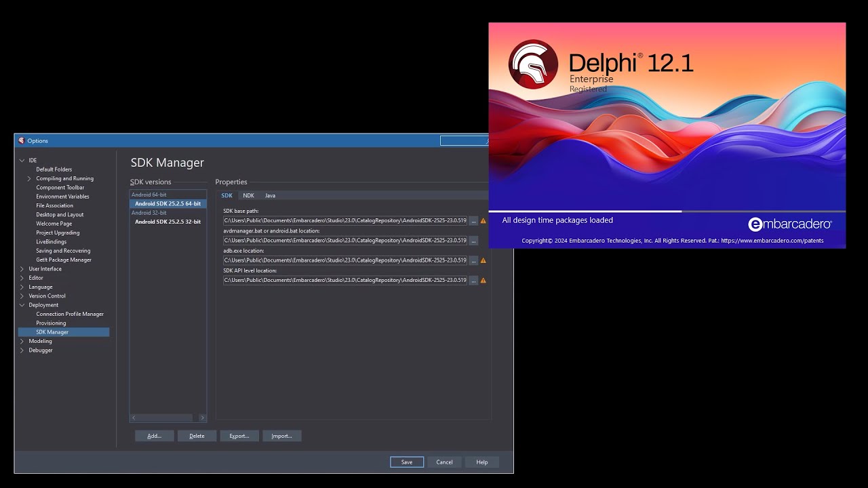Click the ellipsis button next to adb.exe location

473,260
